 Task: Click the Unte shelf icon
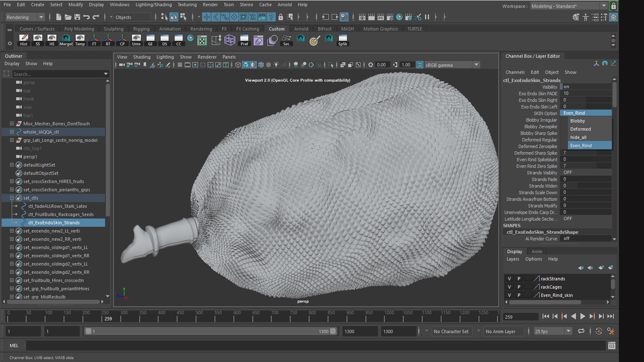coord(136,40)
